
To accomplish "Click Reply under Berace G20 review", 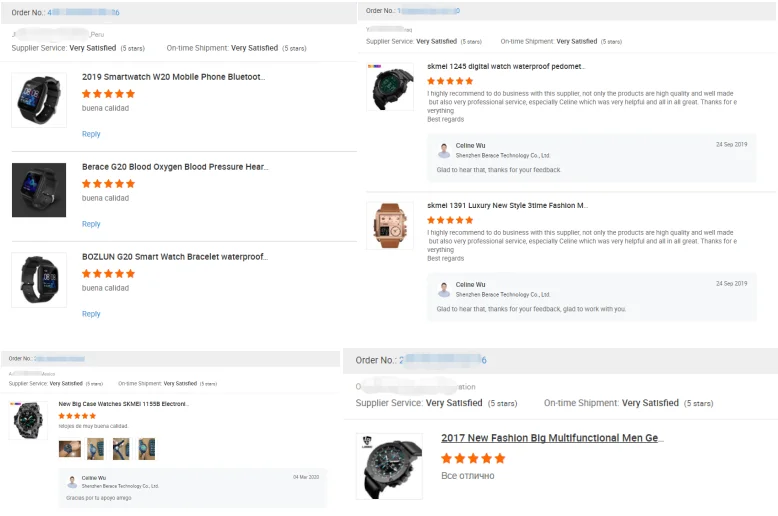I will (91, 224).
